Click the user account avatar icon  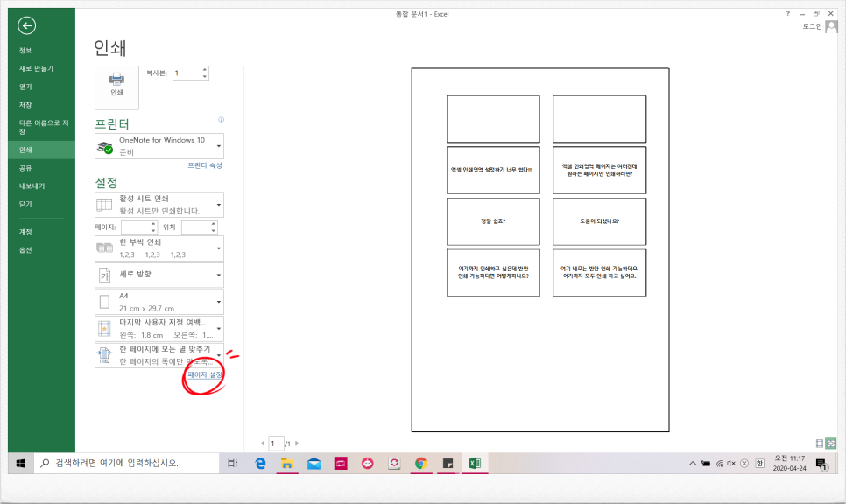pyautogui.click(x=831, y=26)
